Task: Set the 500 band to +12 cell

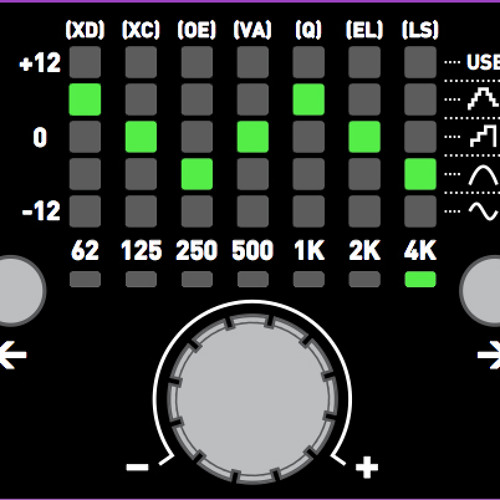Action: tap(253, 62)
